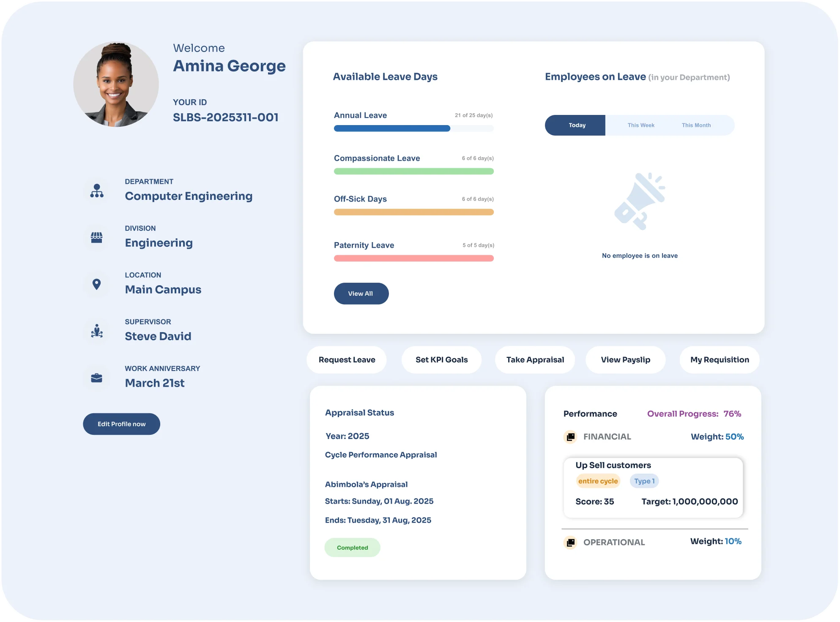
Task: Click the Edit Profile now button
Action: click(121, 424)
